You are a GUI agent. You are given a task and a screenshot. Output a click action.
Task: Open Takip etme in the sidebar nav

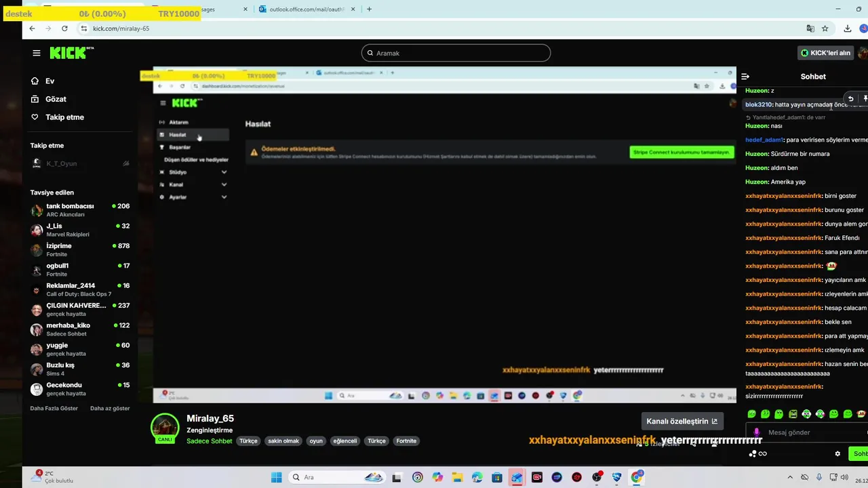(57, 117)
